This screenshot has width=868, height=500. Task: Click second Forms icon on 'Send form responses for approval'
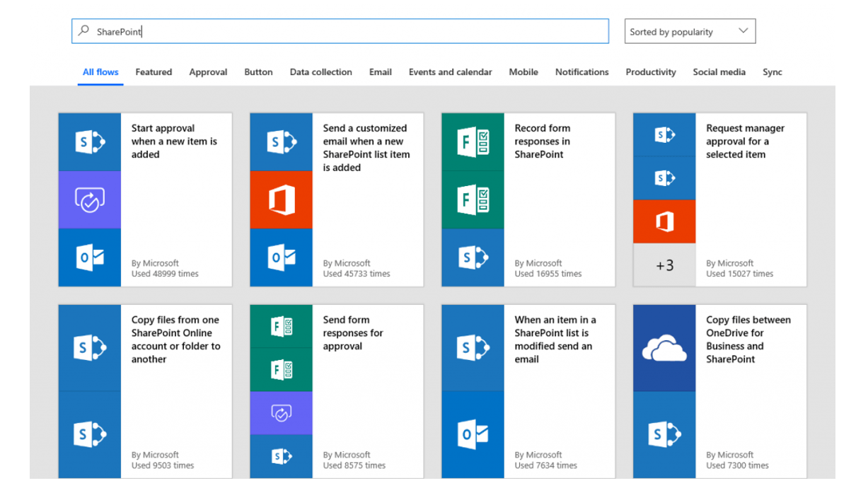pyautogui.click(x=282, y=369)
